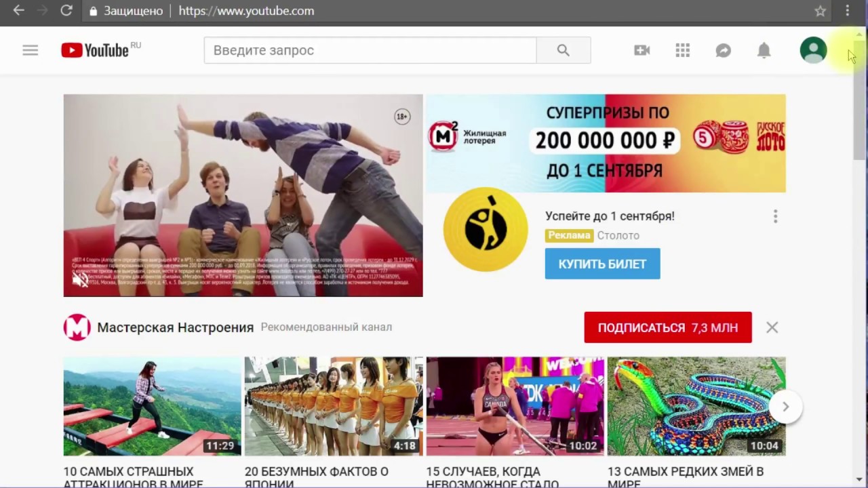Click the Рекомендованный канал label

coord(326,327)
